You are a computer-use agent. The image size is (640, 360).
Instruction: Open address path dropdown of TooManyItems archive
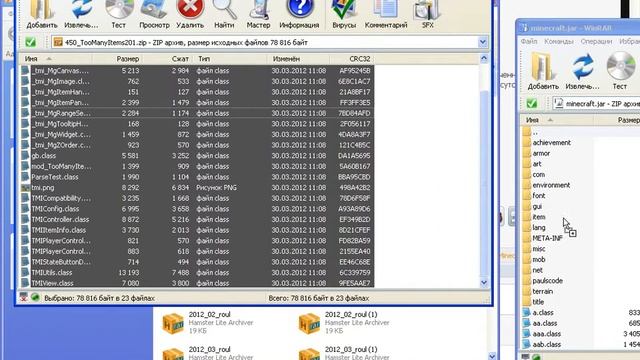(482, 42)
